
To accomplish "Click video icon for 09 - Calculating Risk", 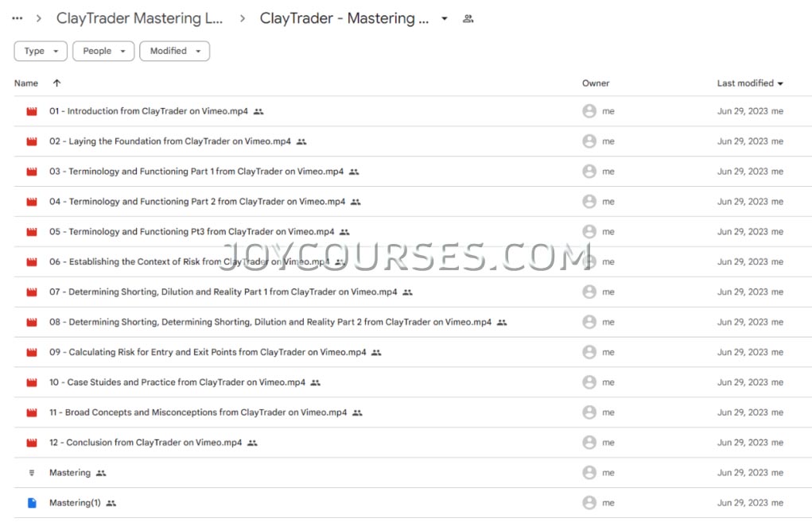I will (x=32, y=352).
